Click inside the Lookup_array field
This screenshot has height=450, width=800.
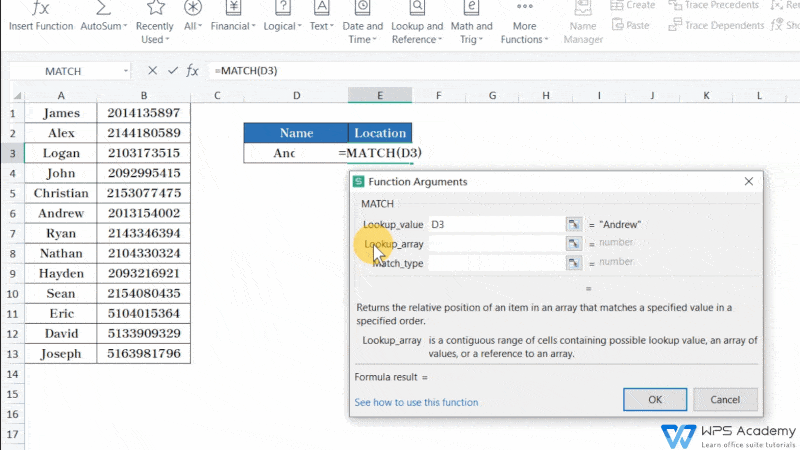[x=496, y=243]
